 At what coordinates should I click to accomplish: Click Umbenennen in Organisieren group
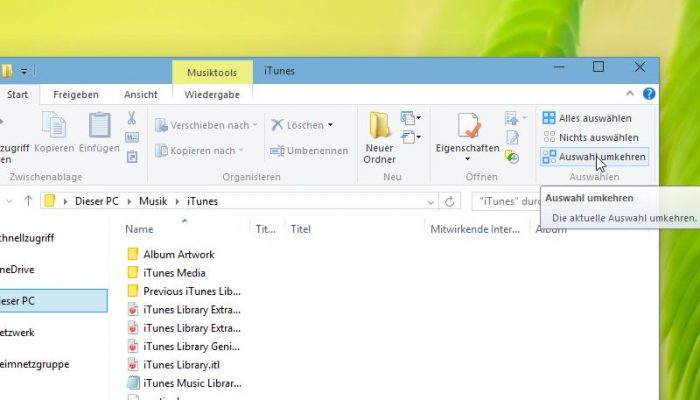[309, 150]
